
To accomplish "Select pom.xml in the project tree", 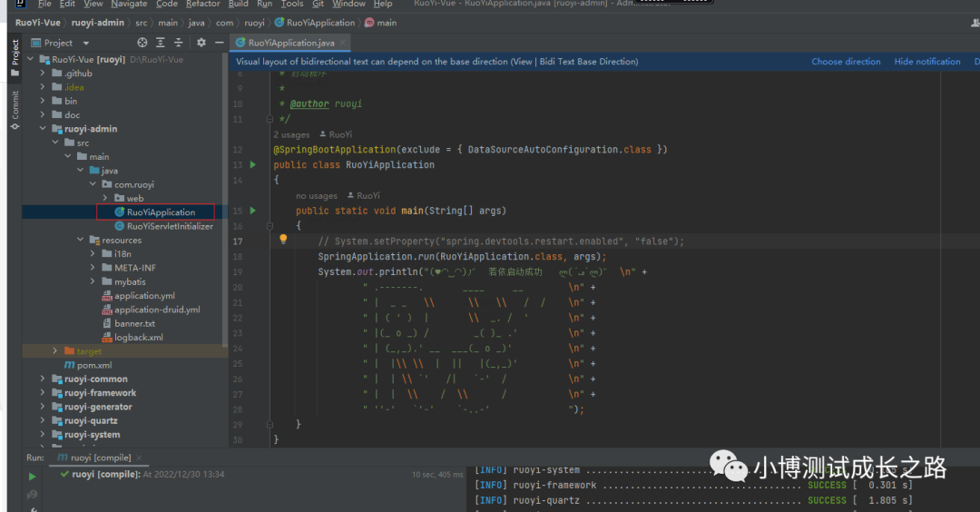I will (94, 365).
